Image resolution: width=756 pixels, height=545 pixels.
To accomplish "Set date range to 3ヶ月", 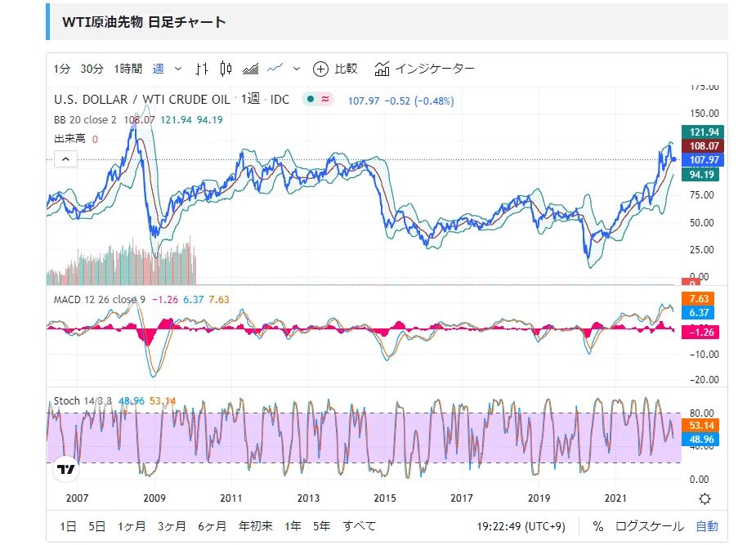I will click(x=172, y=526).
